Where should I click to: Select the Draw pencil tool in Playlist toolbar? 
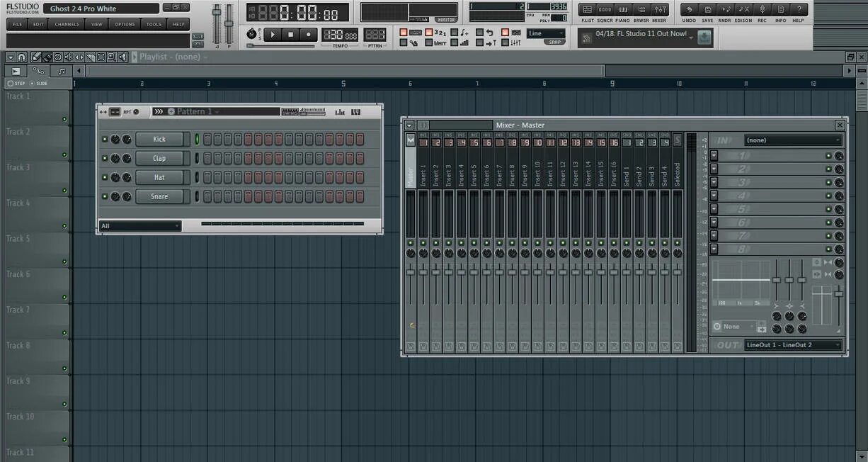(36, 57)
